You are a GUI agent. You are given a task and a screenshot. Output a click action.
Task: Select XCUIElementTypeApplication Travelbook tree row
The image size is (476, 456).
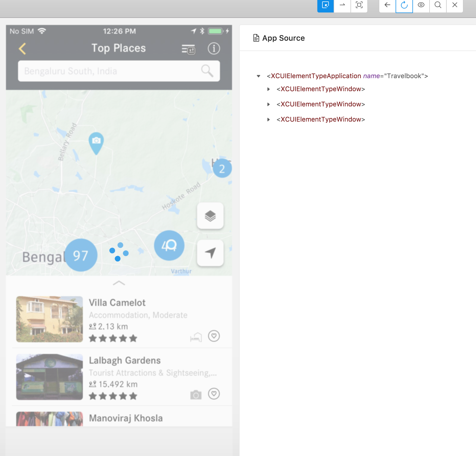[x=347, y=76]
